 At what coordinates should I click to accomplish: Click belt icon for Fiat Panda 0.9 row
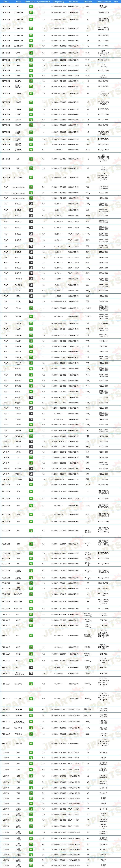coord(31,323)
